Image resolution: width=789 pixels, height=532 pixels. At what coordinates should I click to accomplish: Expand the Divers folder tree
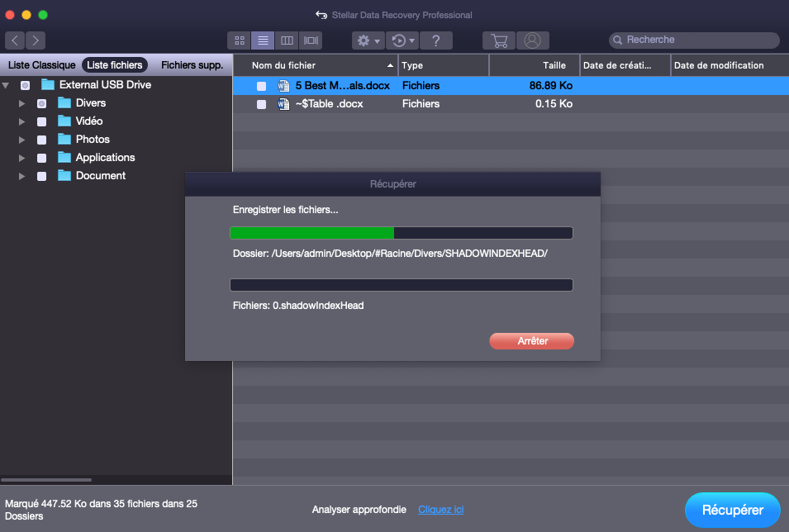click(22, 103)
